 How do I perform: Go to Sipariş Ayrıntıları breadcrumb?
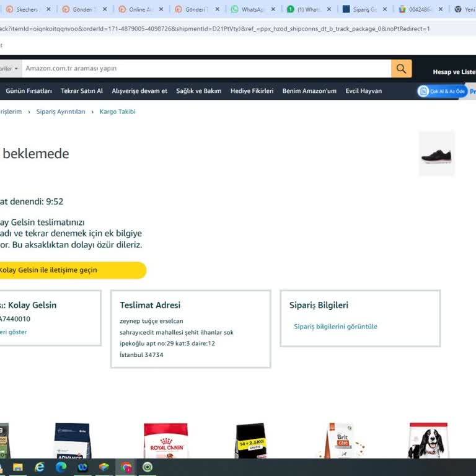coord(61,112)
